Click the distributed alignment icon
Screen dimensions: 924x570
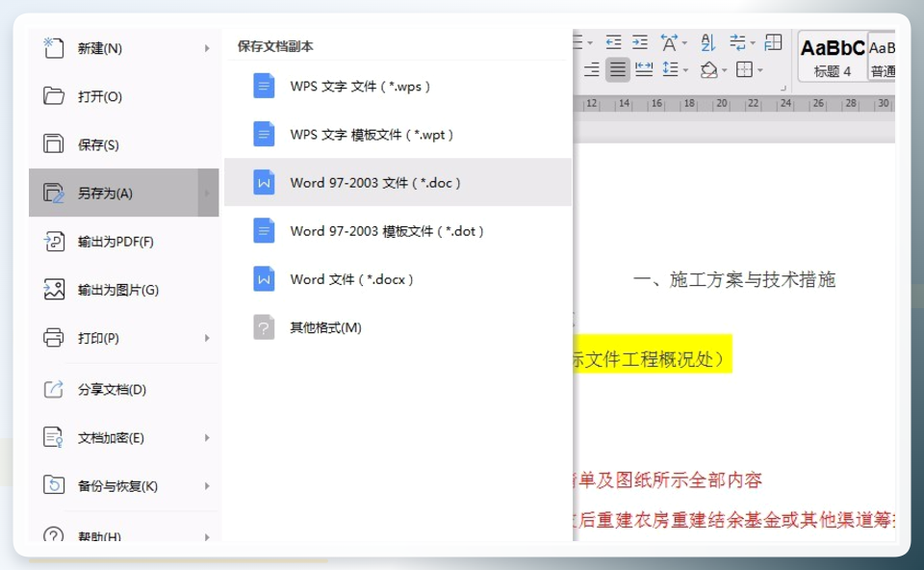click(644, 69)
